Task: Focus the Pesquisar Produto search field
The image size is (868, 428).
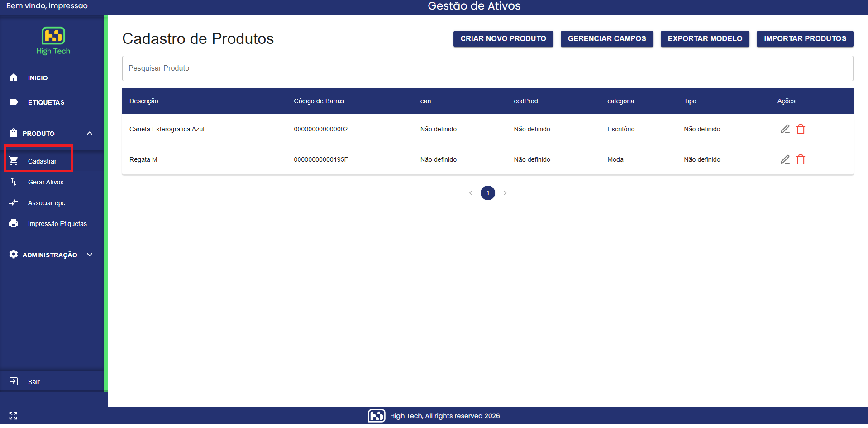Action: tap(488, 68)
